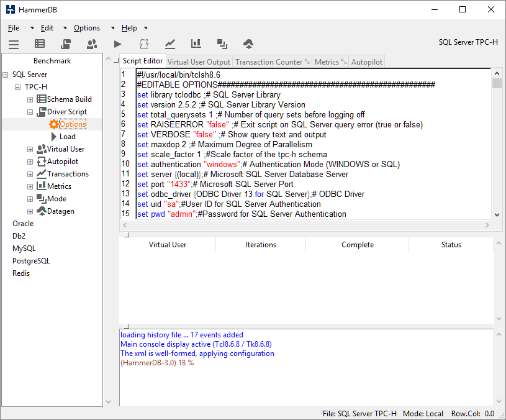Click the Complete column header
This screenshot has width=506, height=420.
[358, 245]
